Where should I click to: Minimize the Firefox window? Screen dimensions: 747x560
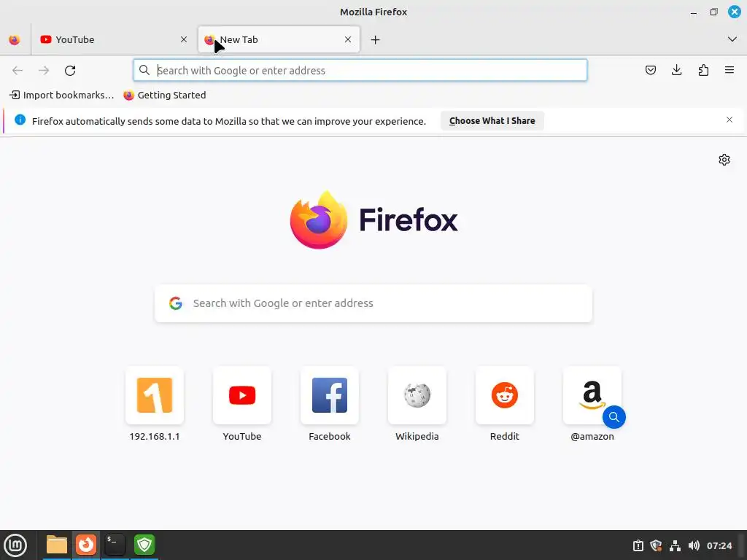pyautogui.click(x=694, y=12)
